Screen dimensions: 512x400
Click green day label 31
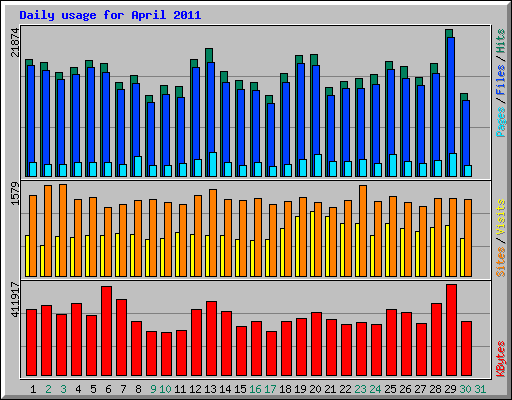tap(480, 389)
